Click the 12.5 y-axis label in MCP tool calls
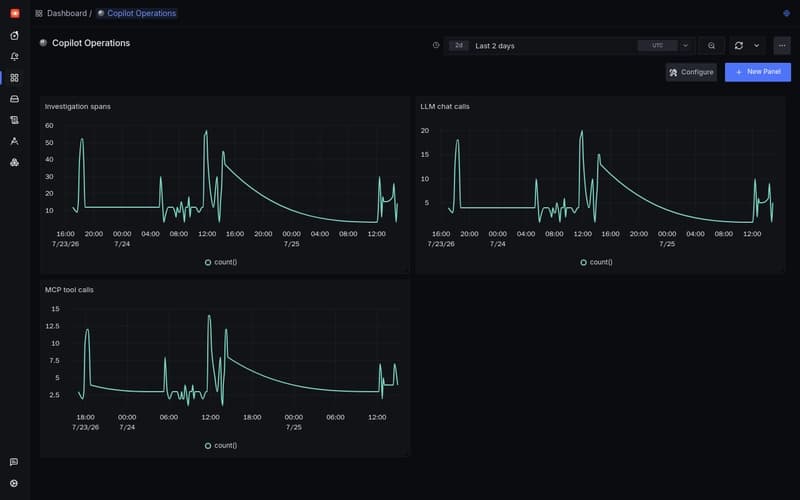The image size is (800, 500). (x=52, y=326)
